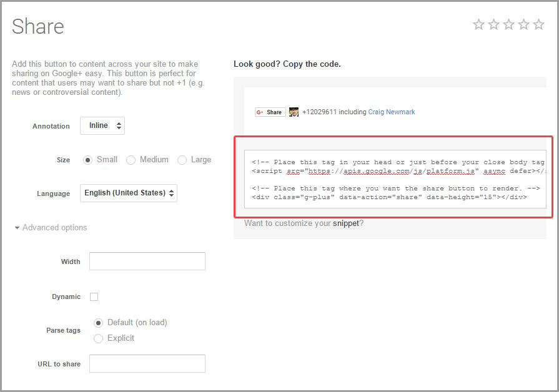Screen dimensions: 559x392
Task: Follow the snippet customization link
Action: (346, 223)
